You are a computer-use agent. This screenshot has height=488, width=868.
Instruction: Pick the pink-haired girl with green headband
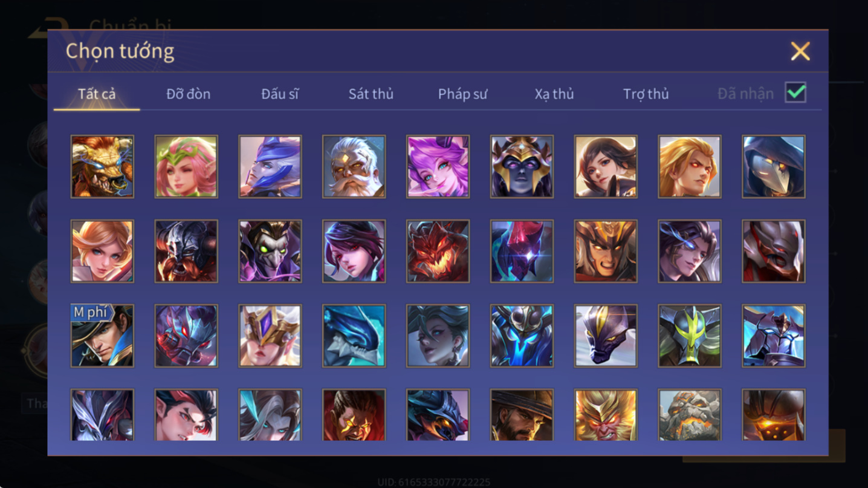pyautogui.click(x=186, y=167)
